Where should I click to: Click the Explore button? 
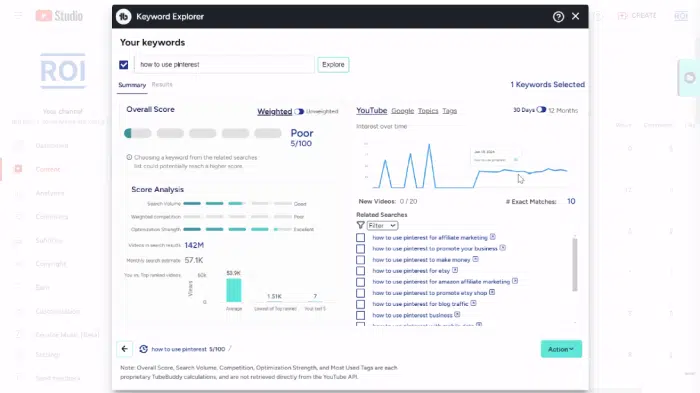coord(333,65)
